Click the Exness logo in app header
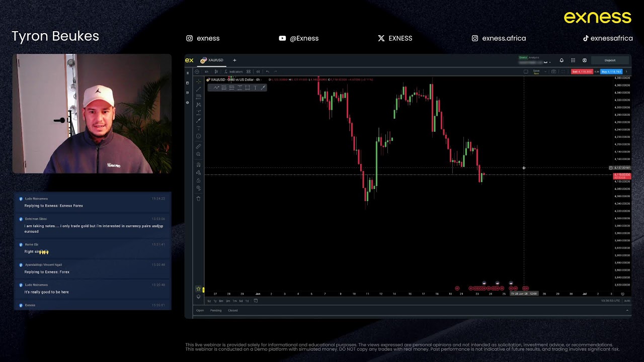 coord(189,60)
